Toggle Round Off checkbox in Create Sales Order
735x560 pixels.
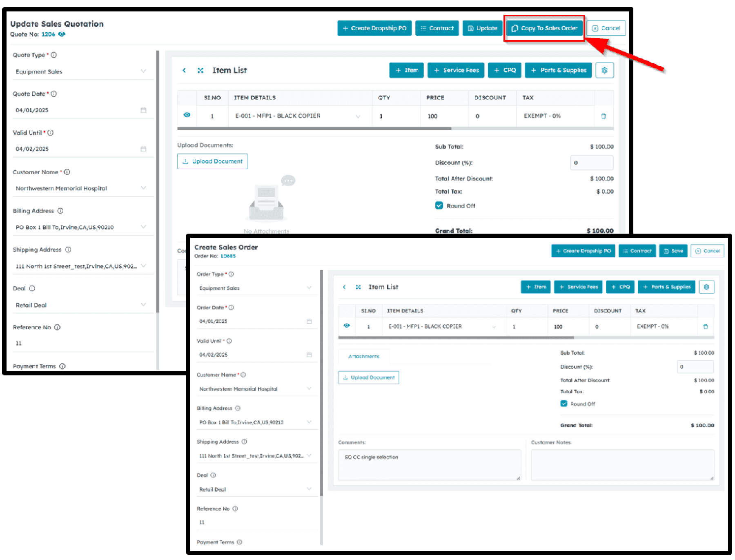click(x=564, y=404)
